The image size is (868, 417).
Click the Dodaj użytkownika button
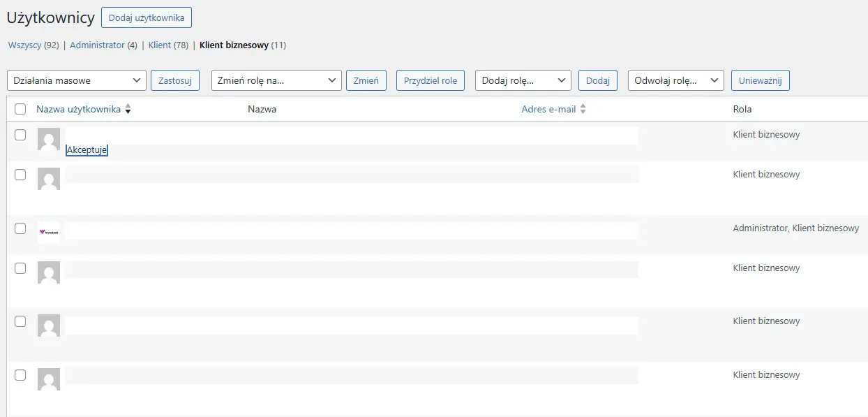click(147, 17)
